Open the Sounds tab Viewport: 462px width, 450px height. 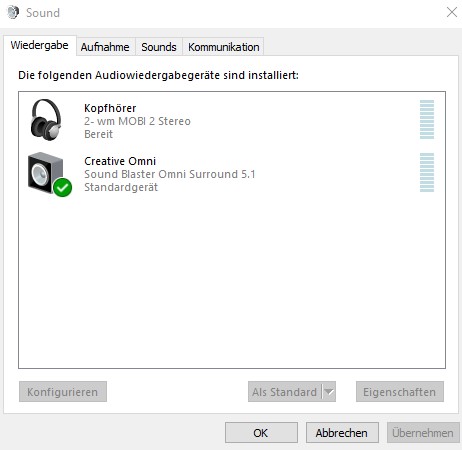[x=159, y=47]
